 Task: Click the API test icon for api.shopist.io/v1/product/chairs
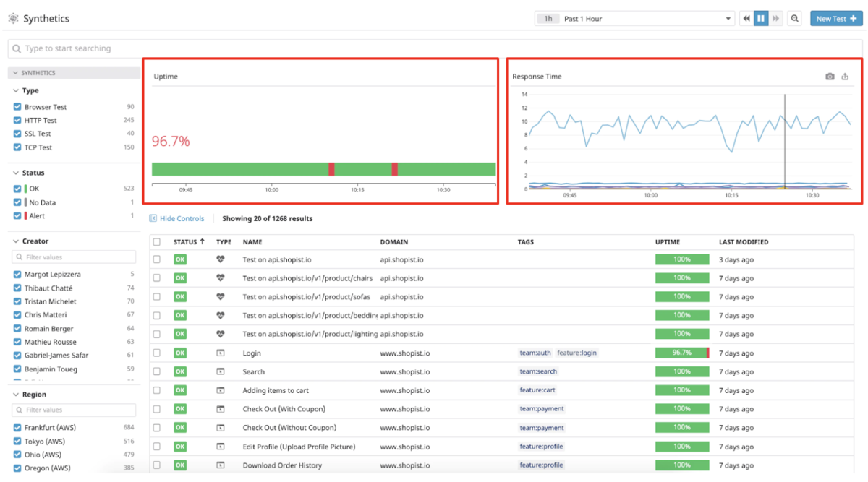[221, 278]
